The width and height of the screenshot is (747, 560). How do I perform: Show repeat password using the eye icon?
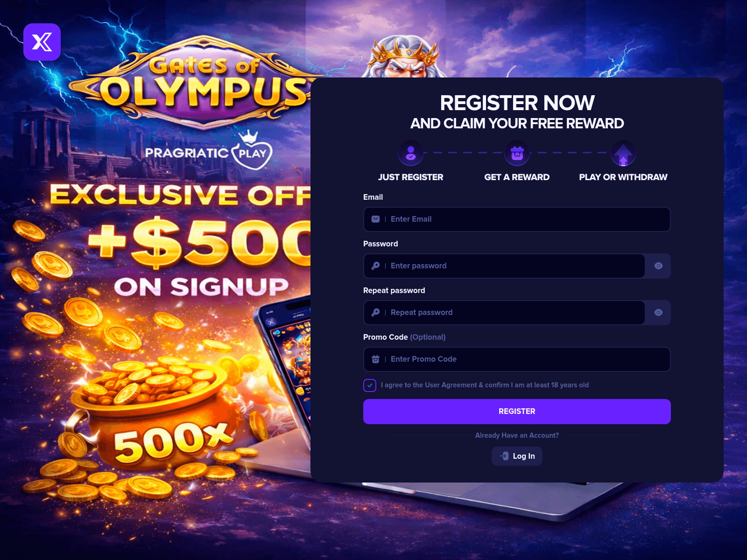[x=658, y=312]
